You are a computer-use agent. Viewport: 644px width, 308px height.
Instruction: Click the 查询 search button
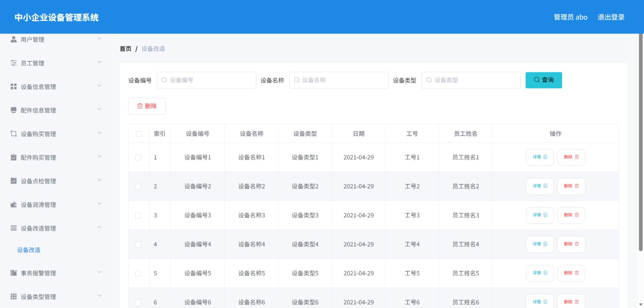click(x=544, y=80)
